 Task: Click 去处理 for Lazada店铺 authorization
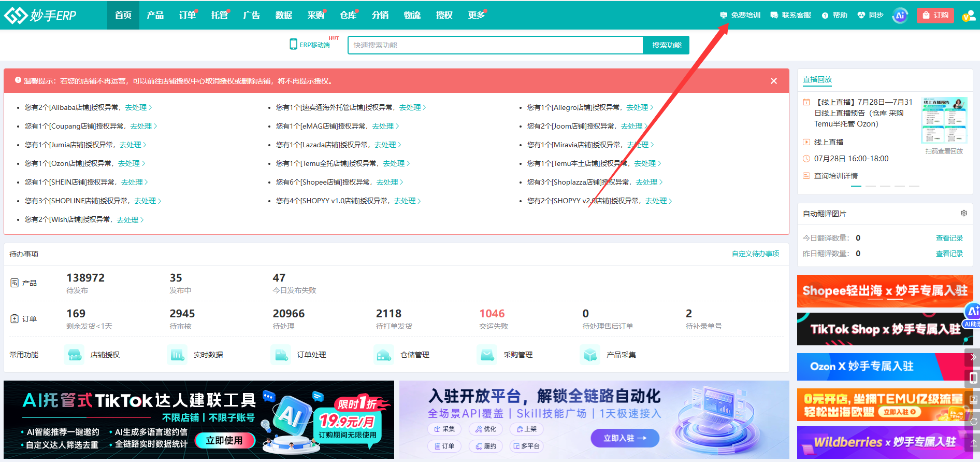(388, 145)
